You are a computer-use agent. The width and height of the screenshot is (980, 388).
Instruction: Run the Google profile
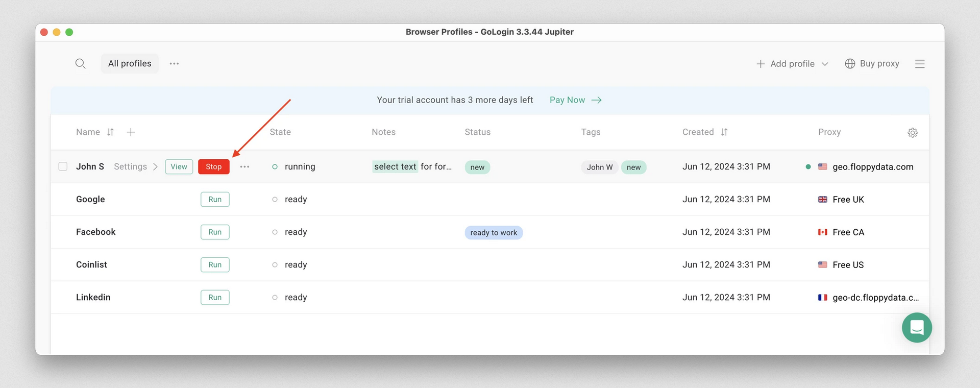[215, 200]
